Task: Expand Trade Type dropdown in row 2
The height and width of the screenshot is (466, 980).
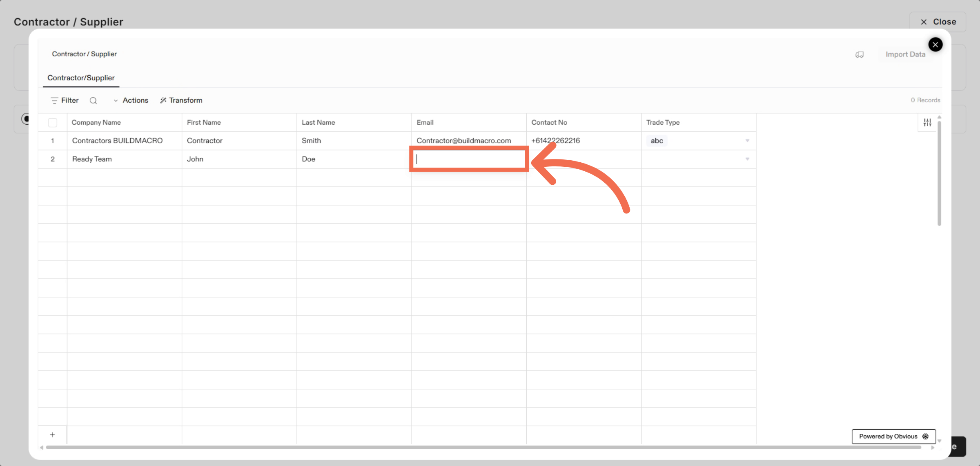Action: pos(747,159)
